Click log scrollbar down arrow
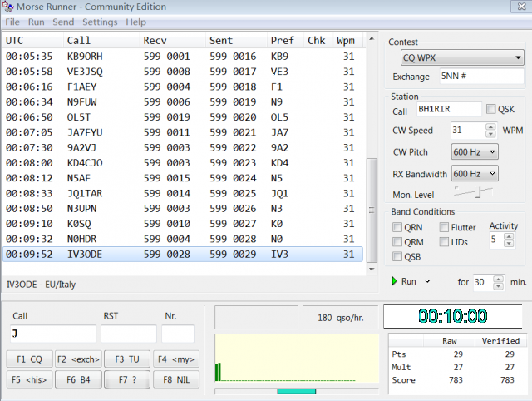The height and width of the screenshot is (401, 532). coord(372,270)
